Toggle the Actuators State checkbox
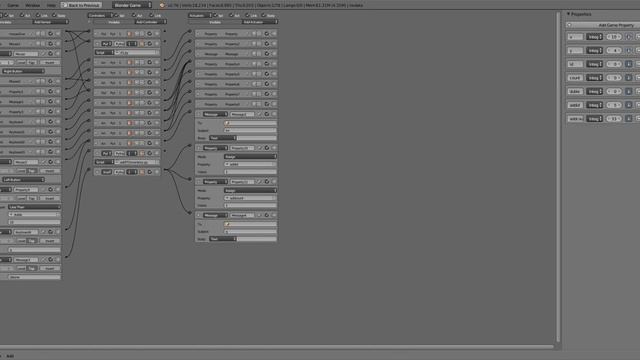The width and height of the screenshot is (640, 360). pyautogui.click(x=264, y=15)
